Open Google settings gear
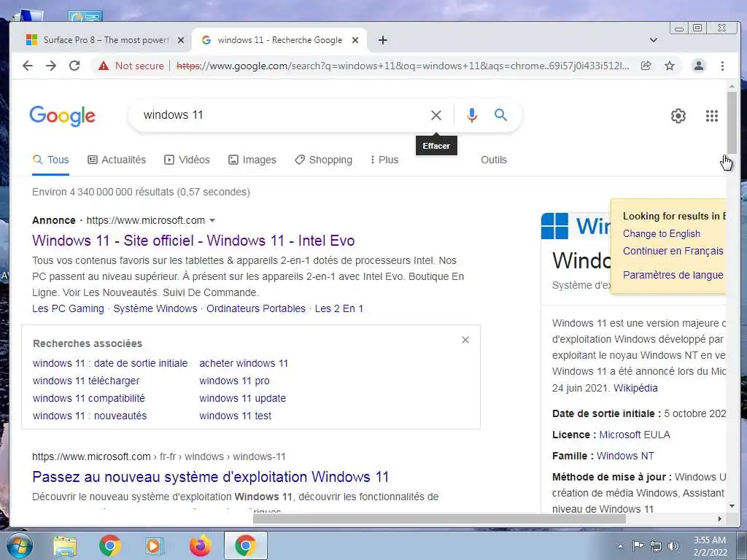 click(678, 116)
